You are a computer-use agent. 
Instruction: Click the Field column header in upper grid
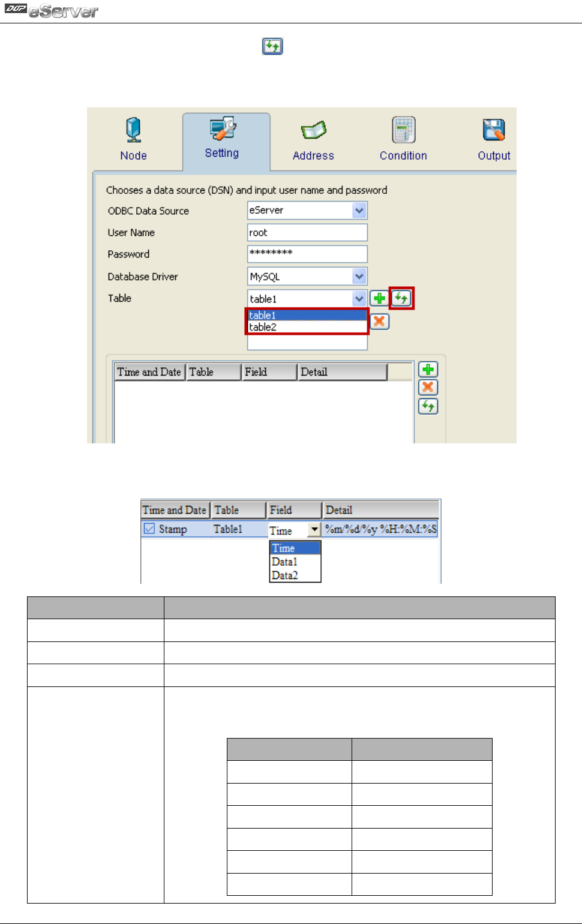tap(270, 372)
